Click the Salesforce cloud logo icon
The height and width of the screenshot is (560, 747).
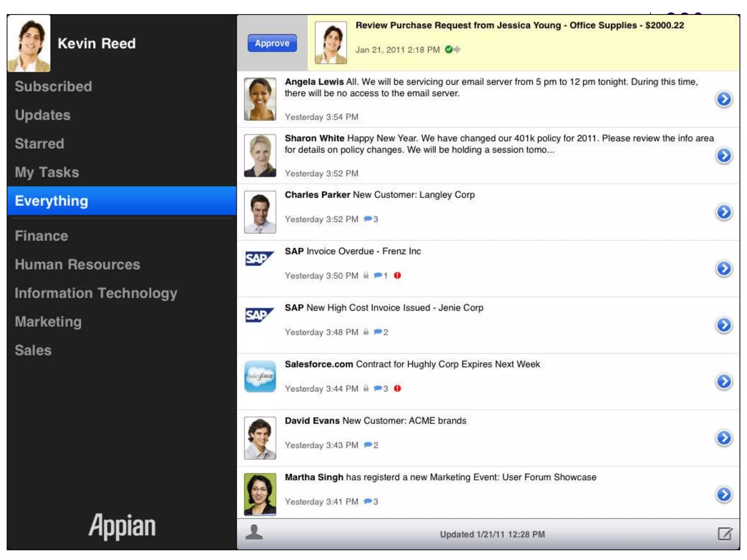pyautogui.click(x=260, y=376)
